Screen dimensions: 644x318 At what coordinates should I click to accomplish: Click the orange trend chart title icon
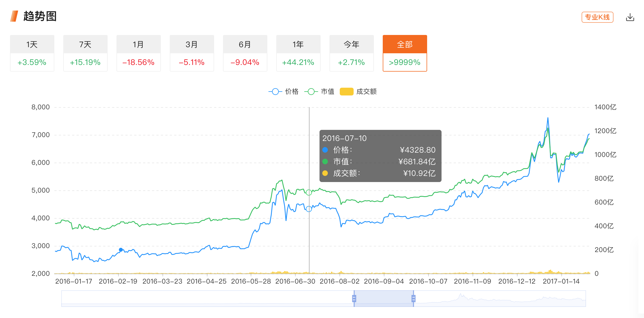pos(14,16)
